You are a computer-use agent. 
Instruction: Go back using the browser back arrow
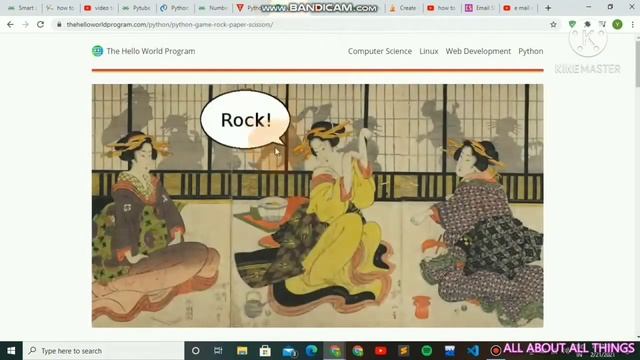(x=10, y=24)
